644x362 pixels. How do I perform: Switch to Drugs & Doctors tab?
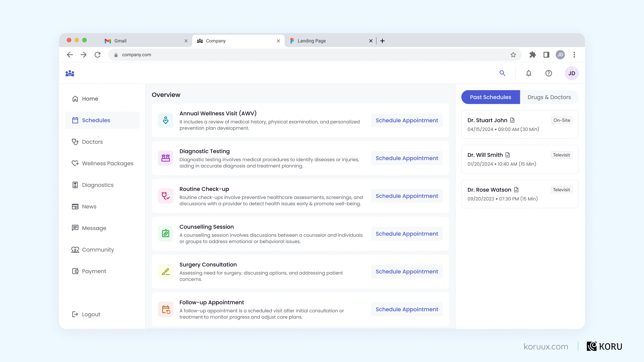[x=549, y=97]
